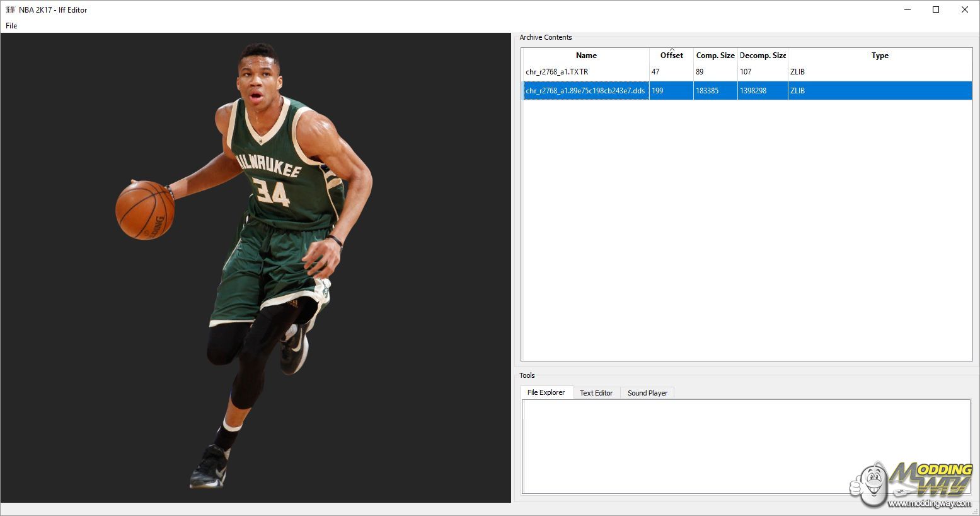The image size is (980, 516).
Task: Open the Sound Player tab
Action: click(647, 393)
